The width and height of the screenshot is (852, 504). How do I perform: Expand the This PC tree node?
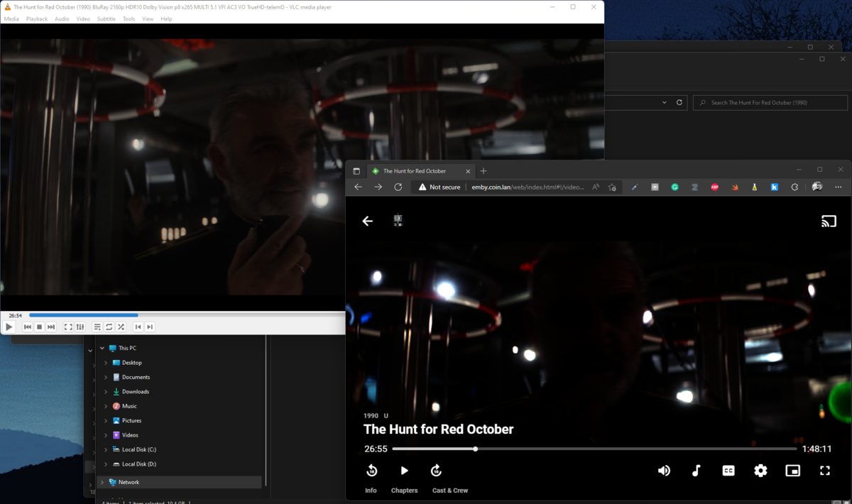click(x=102, y=348)
